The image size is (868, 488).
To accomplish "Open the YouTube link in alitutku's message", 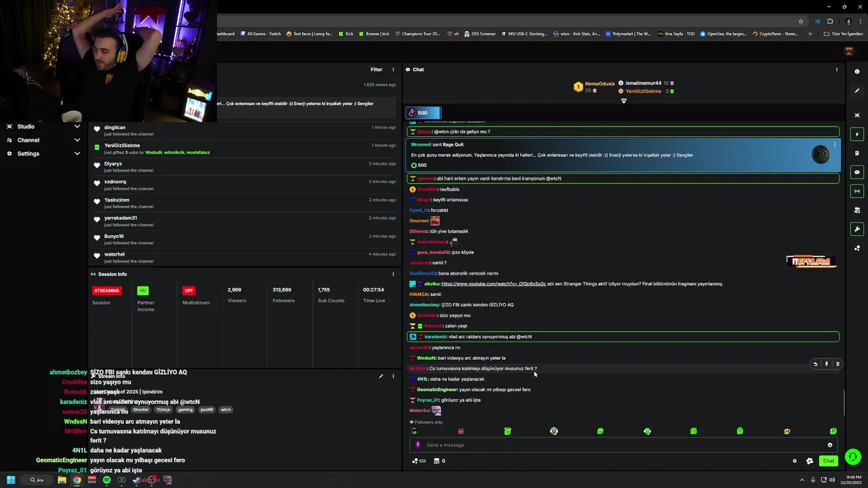I will 494,284.
